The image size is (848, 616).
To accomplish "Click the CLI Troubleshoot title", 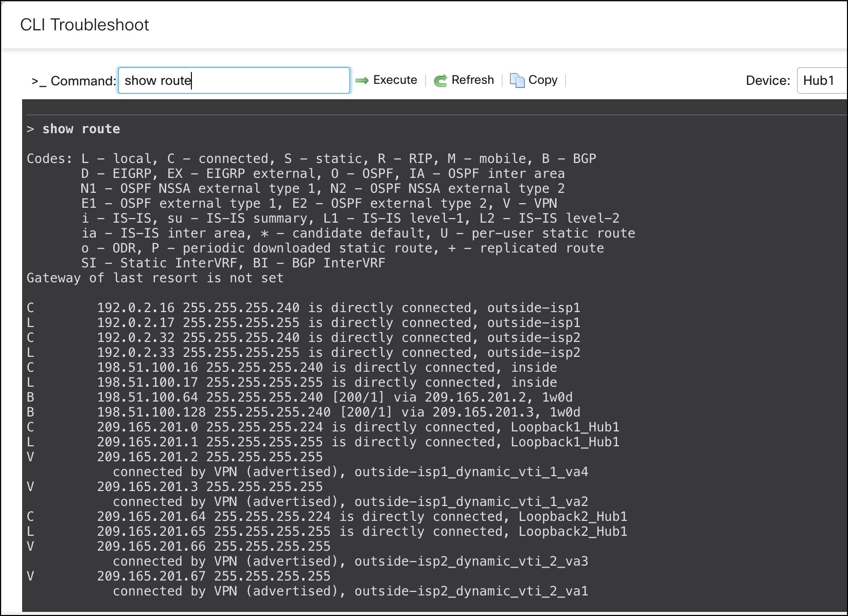I will coord(85,24).
